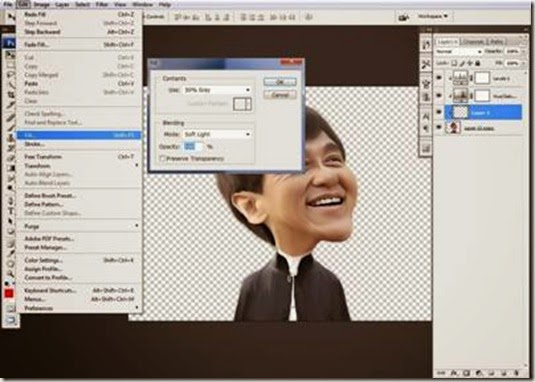The height and width of the screenshot is (382, 535).
Task: Click the Hue/Saturation adjustment thumbnail
Action: coord(460,96)
